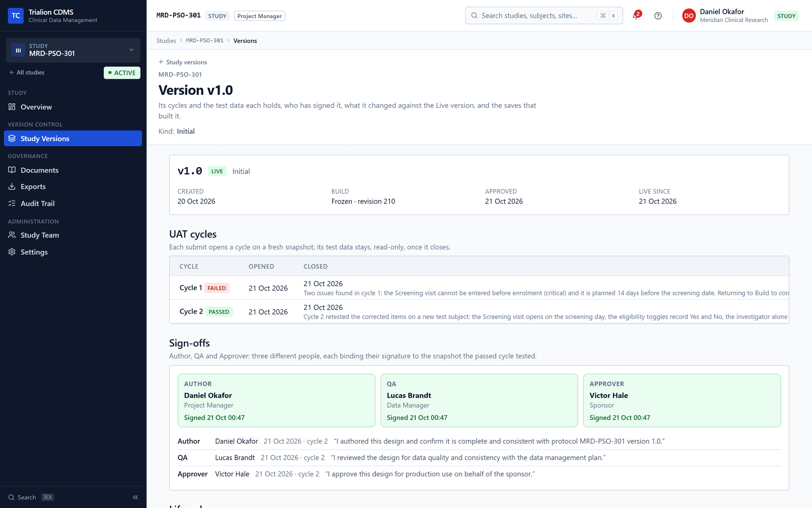Select the Cycle 2 row label
Viewport: 812px width, 508px height.
(191, 312)
